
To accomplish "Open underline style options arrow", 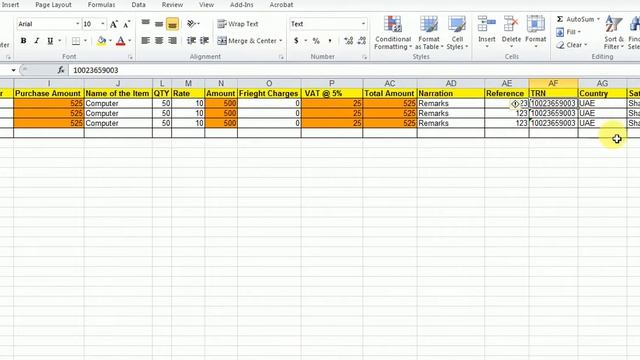I will [60, 41].
